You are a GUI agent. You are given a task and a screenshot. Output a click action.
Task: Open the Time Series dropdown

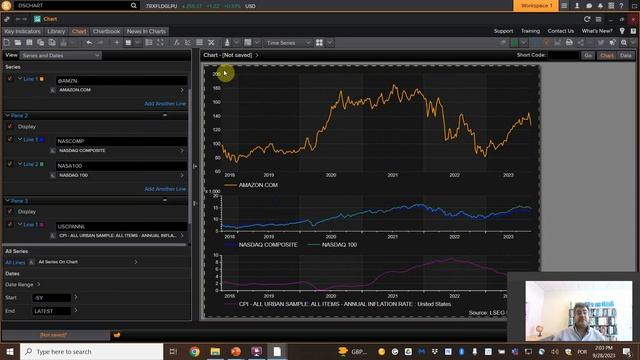(x=287, y=42)
